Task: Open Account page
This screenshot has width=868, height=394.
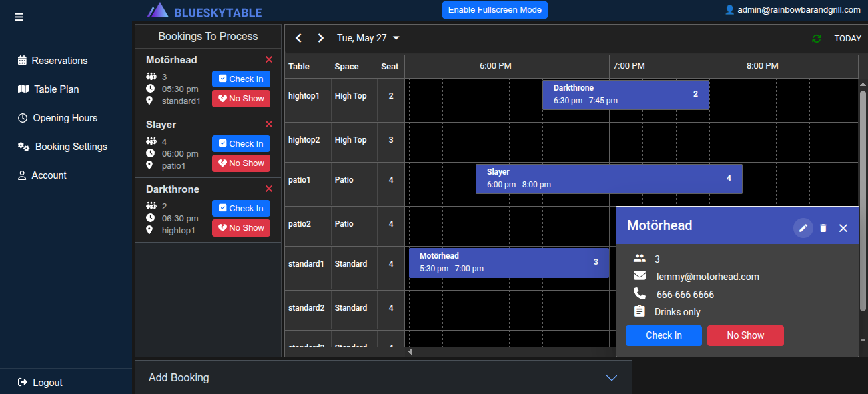Action: click(42, 175)
